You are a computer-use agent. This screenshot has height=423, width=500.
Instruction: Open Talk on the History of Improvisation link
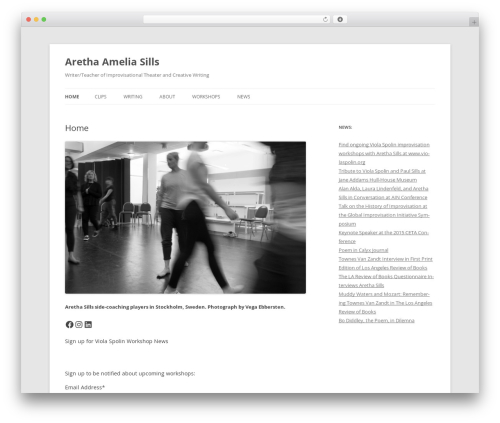pyautogui.click(x=384, y=215)
